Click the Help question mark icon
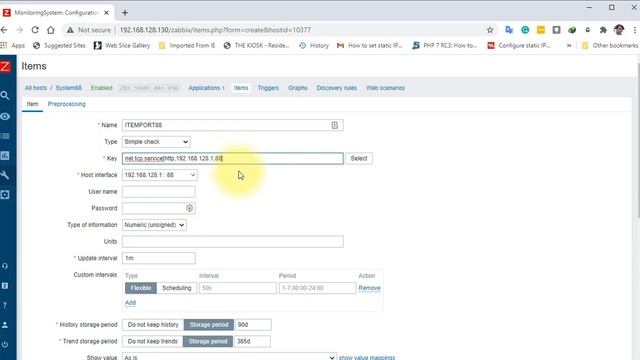Screen dimensions: 640x360 click(5, 305)
